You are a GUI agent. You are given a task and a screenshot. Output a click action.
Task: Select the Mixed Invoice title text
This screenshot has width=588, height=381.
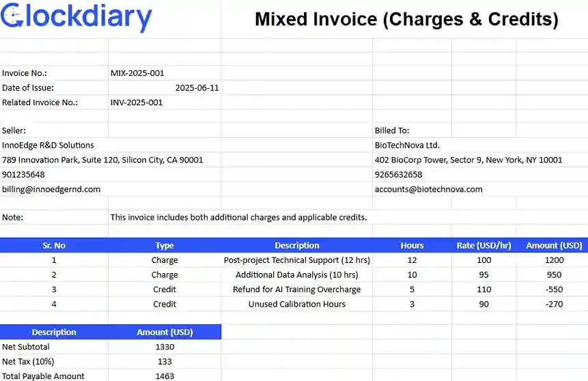406,19
